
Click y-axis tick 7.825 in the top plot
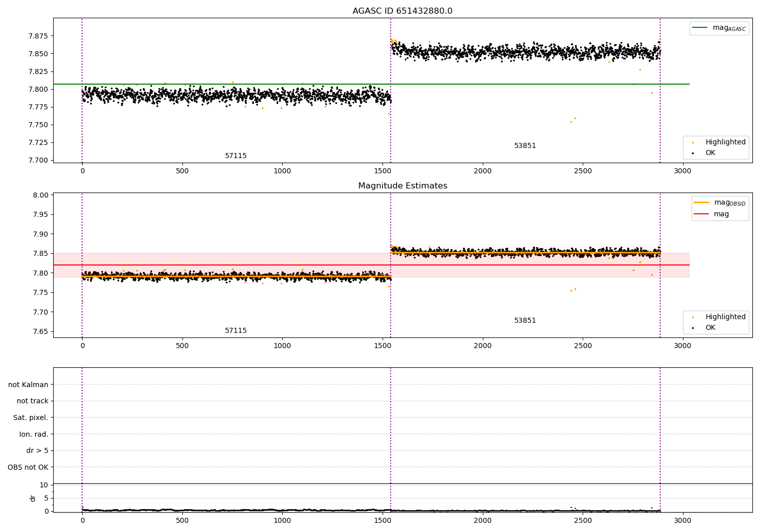(x=38, y=71)
